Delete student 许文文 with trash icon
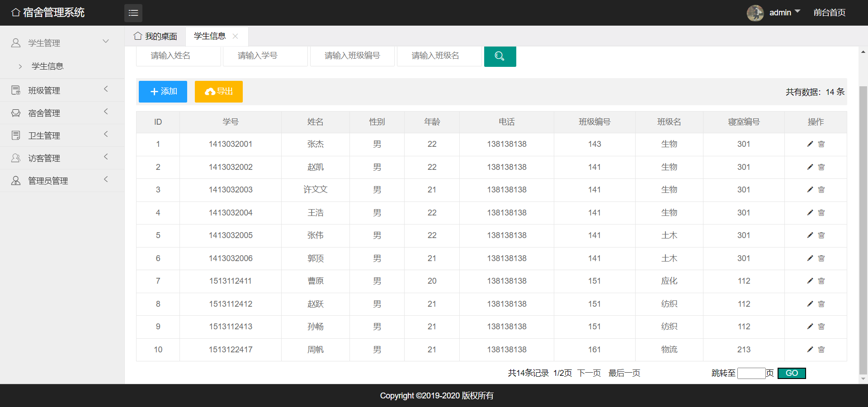The height and width of the screenshot is (407, 868). [821, 190]
